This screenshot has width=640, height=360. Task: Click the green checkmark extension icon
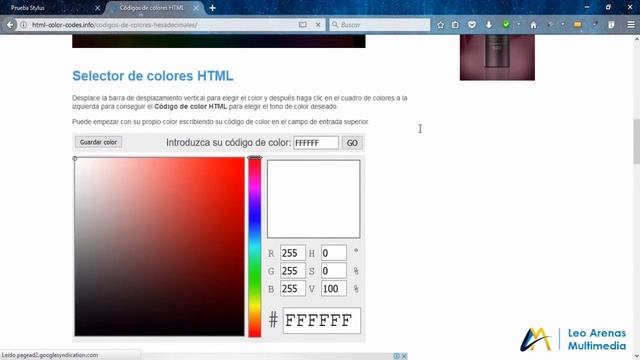click(506, 25)
